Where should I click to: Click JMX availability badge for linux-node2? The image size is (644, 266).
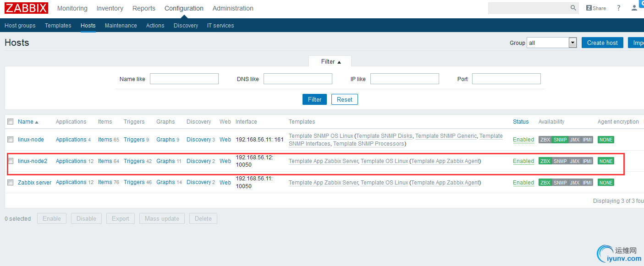575,161
